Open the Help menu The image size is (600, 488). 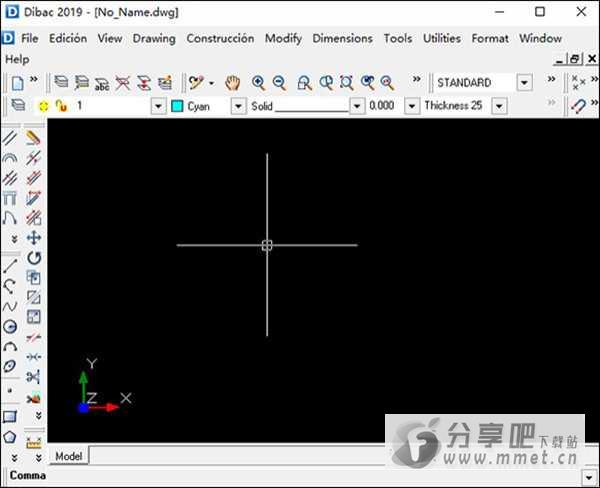pos(17,59)
